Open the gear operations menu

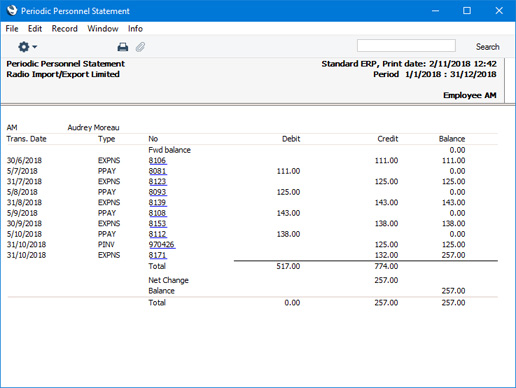[27, 47]
